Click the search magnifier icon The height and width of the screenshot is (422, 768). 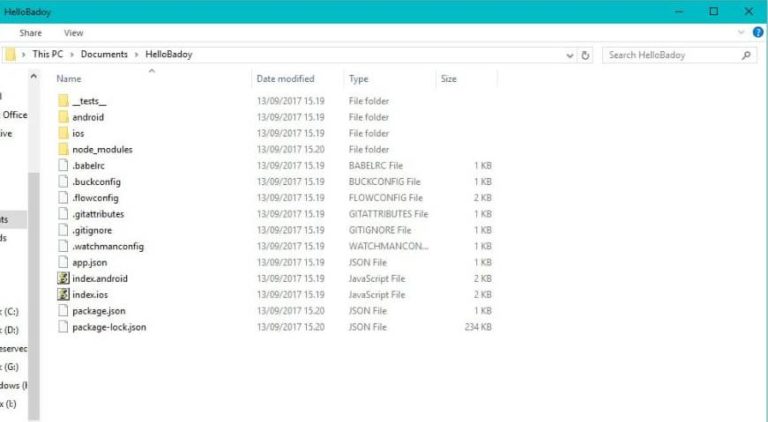click(746, 56)
